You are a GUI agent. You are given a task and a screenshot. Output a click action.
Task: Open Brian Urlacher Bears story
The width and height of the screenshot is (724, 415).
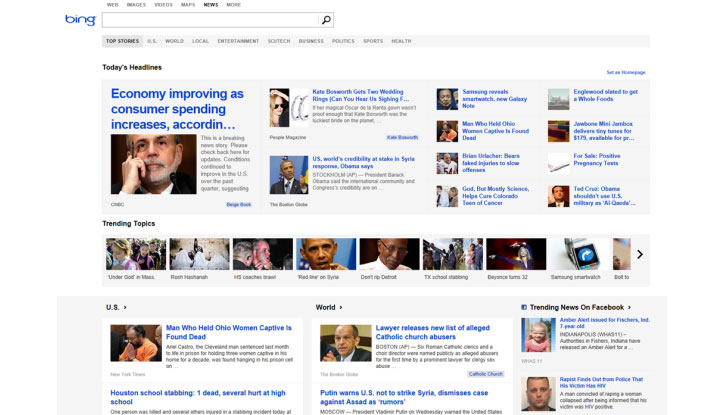point(491,163)
